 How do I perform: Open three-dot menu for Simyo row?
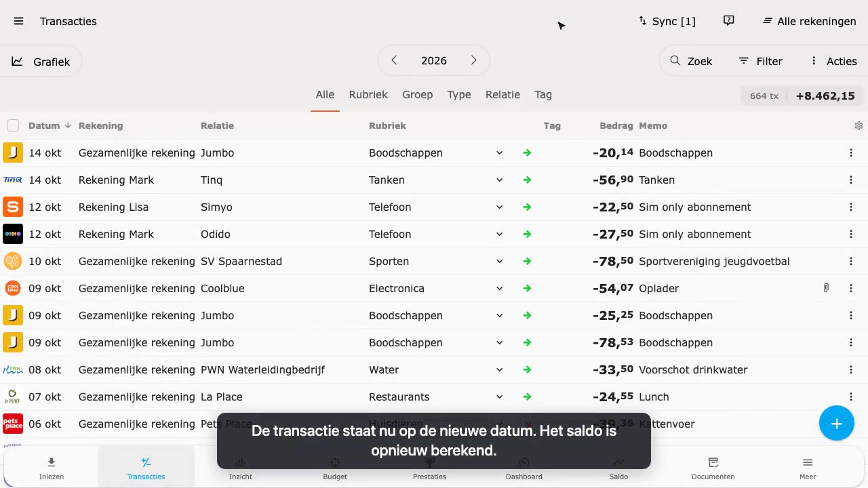tap(851, 207)
